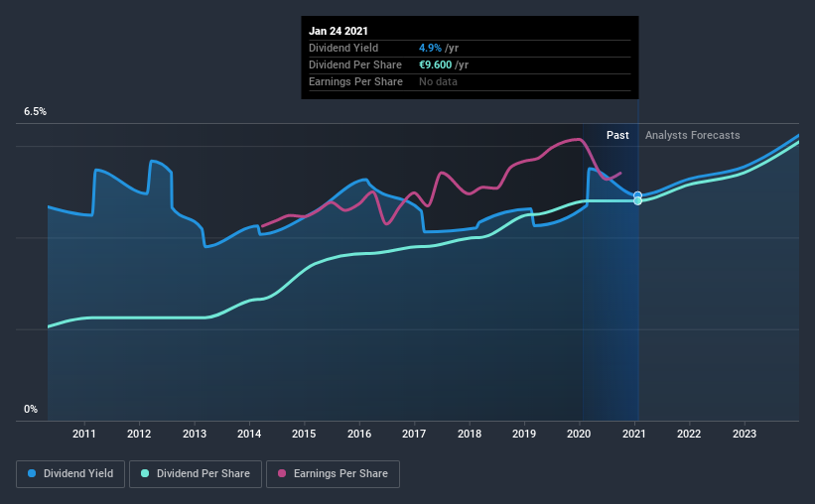Click the teal Dividend Per Share marker at 2021
The image size is (815, 504).
click(637, 201)
